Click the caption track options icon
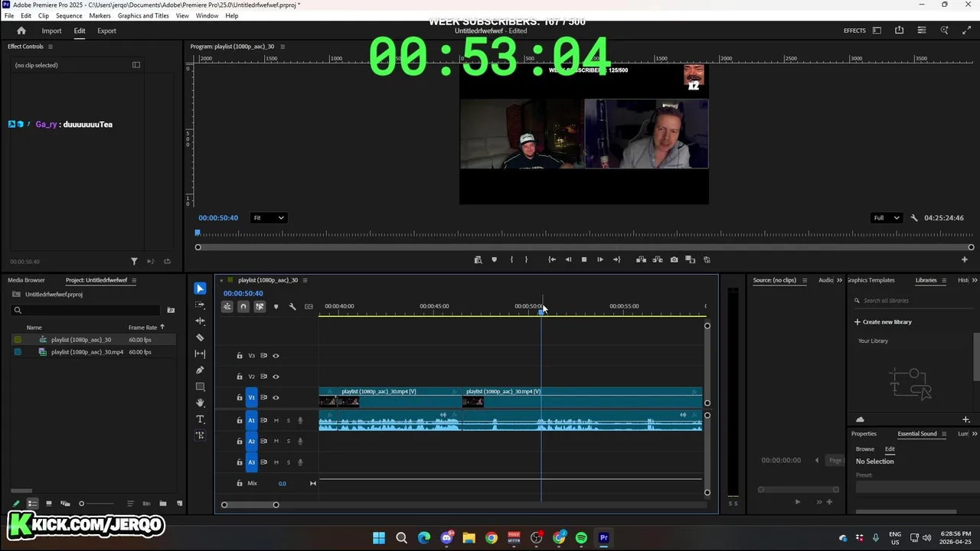Screen dimensions: 980x551 point(309,307)
